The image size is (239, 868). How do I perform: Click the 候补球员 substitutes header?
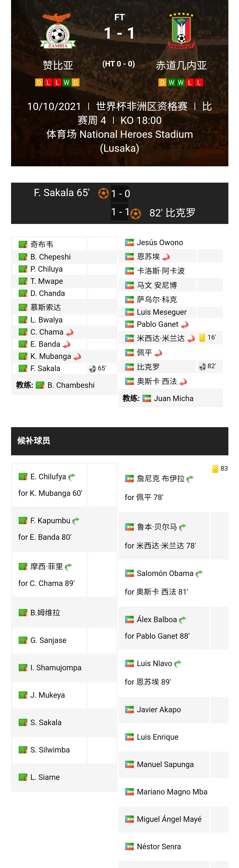click(x=34, y=440)
